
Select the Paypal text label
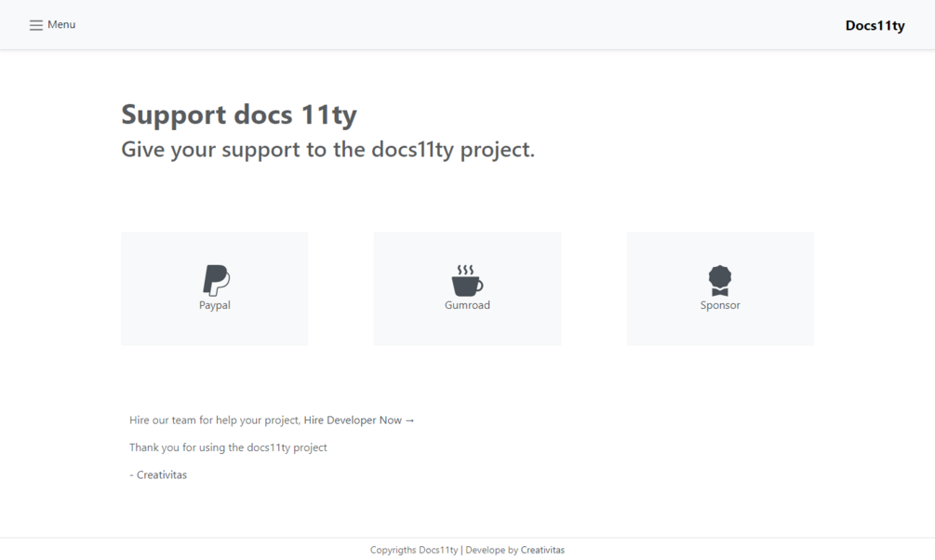[215, 305]
